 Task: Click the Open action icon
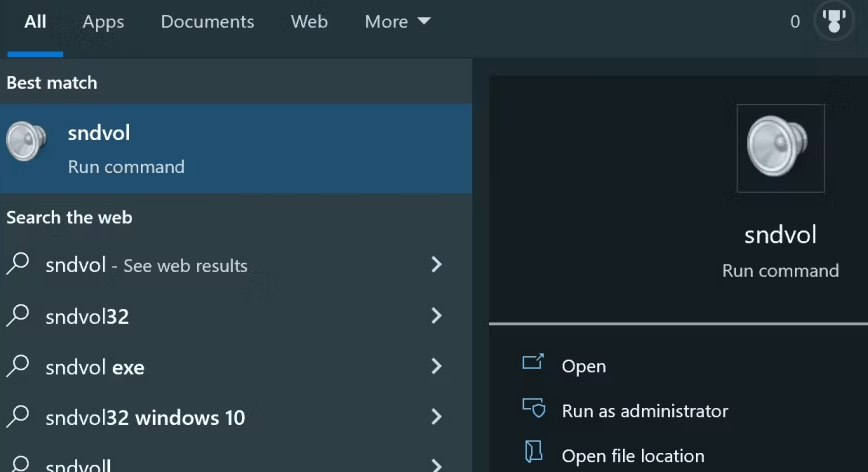coord(533,362)
